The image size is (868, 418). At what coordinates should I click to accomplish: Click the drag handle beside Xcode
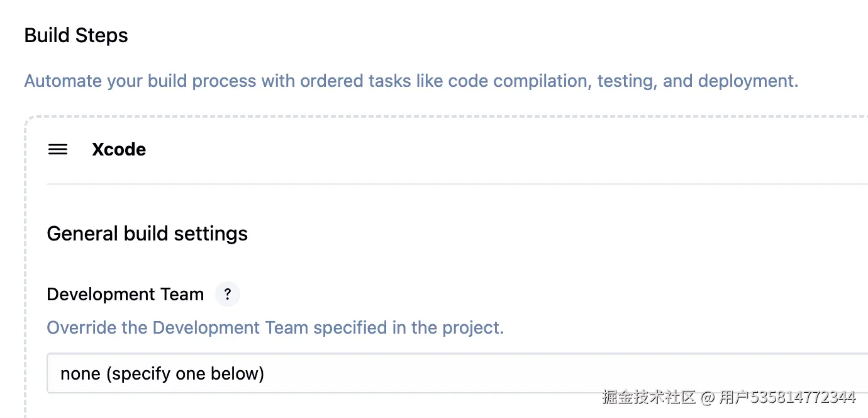[58, 149]
